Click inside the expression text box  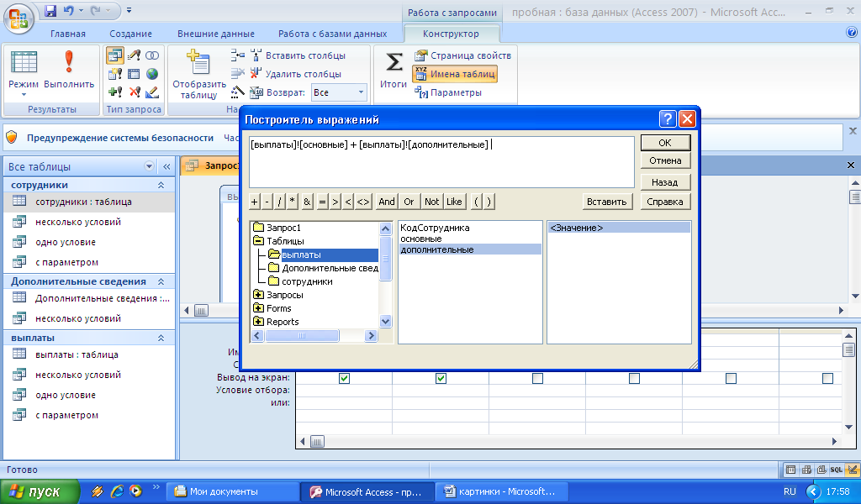[x=441, y=162]
